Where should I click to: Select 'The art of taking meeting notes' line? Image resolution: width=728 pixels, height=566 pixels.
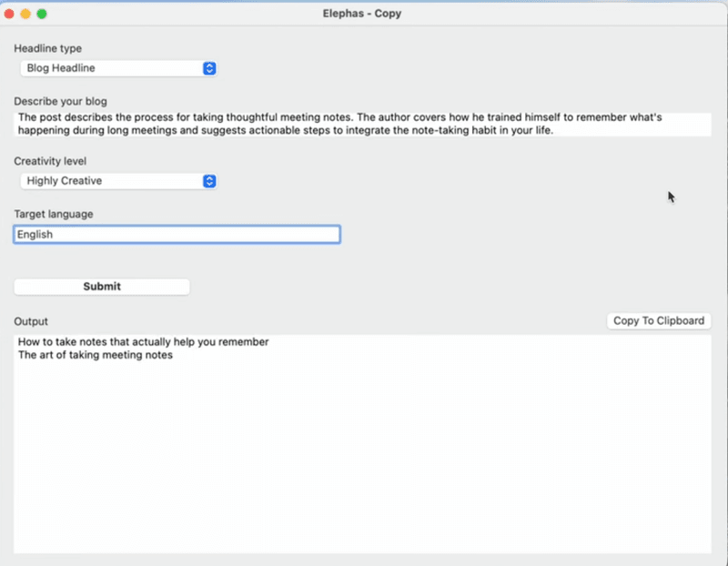click(95, 356)
